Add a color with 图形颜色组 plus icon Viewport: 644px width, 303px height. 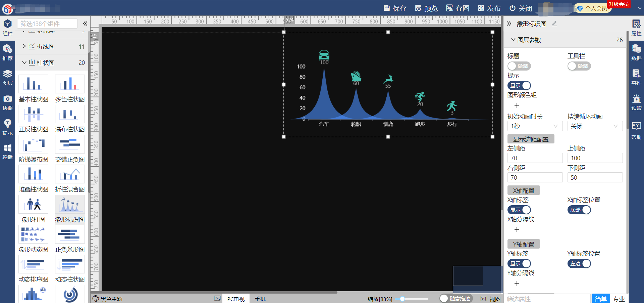[x=517, y=105]
